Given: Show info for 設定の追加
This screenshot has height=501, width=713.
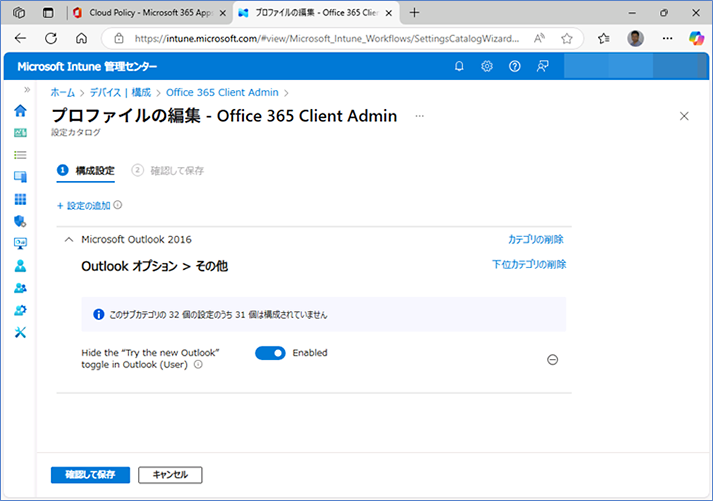Looking at the screenshot, I should tap(118, 205).
